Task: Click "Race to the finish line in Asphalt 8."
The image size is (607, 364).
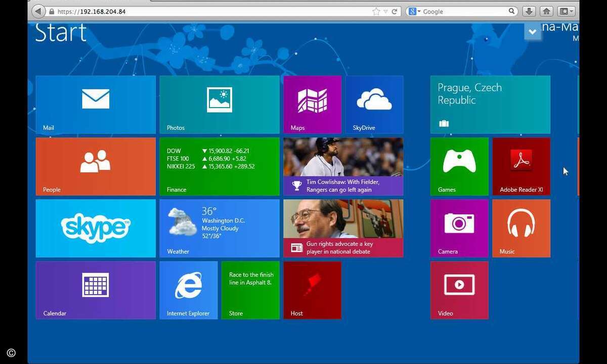Action: click(x=250, y=279)
